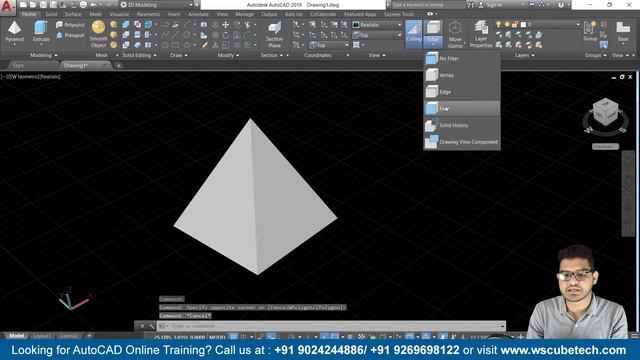Click Undo arrow in Quick Access toolbar
Screen dimensions: 640x360
(x=93, y=5)
